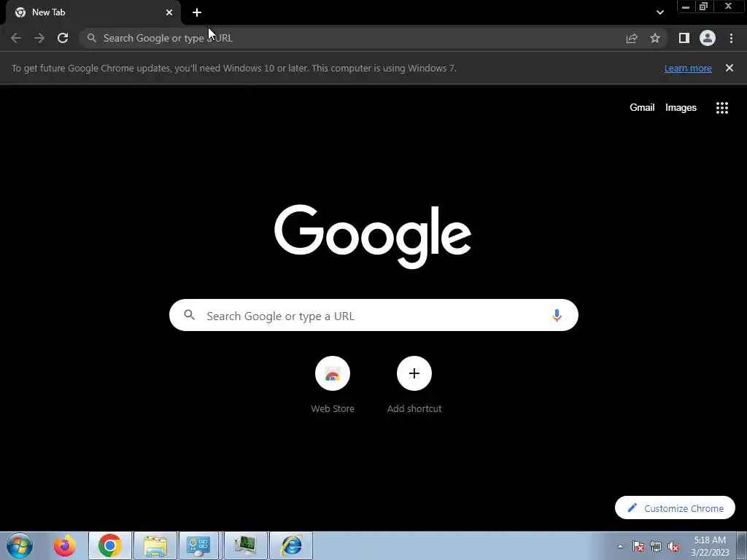
Task: Minimize the Chrome window
Action: pos(686,7)
